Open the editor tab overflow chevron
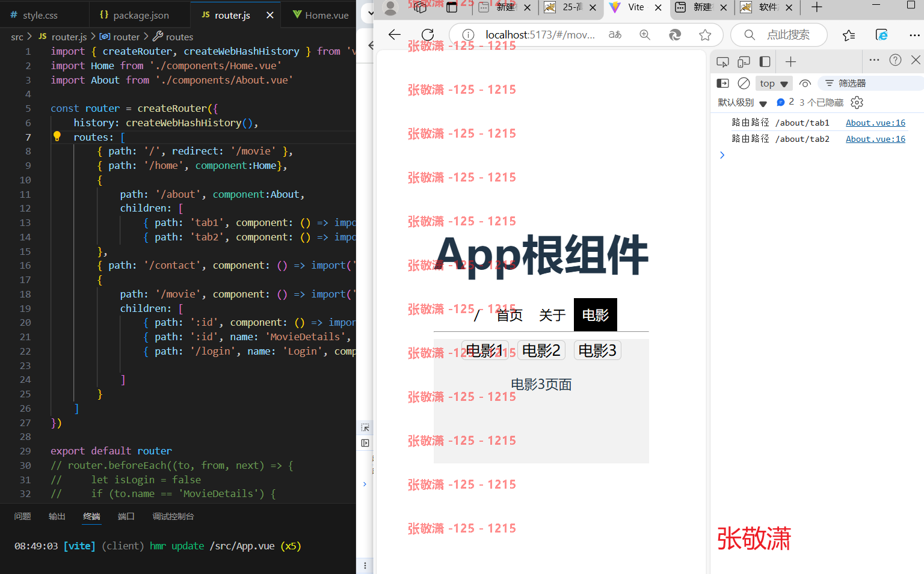924x574 pixels. pos(371,12)
